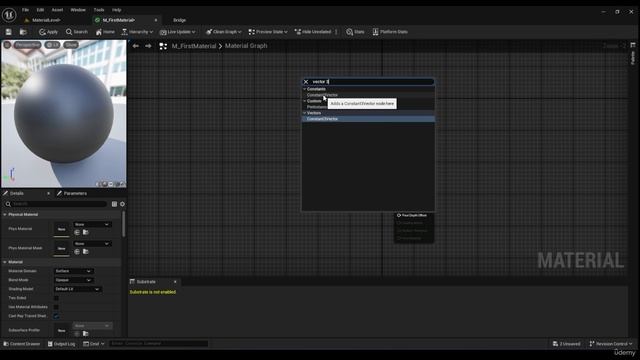Click the Browse to asset icon beside Save

click(x=23, y=32)
